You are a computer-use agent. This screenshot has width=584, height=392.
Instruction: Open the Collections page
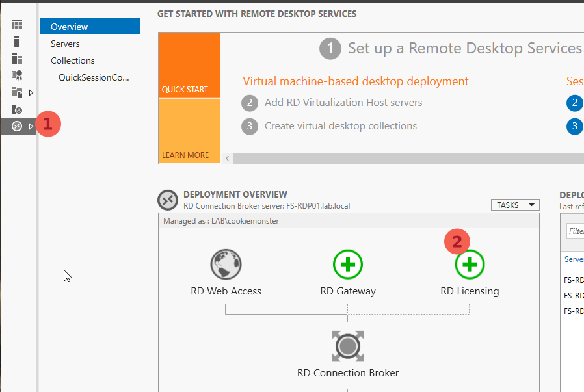click(72, 60)
